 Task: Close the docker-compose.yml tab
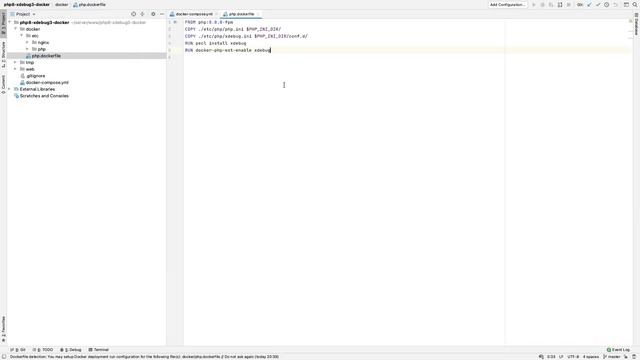pos(216,14)
